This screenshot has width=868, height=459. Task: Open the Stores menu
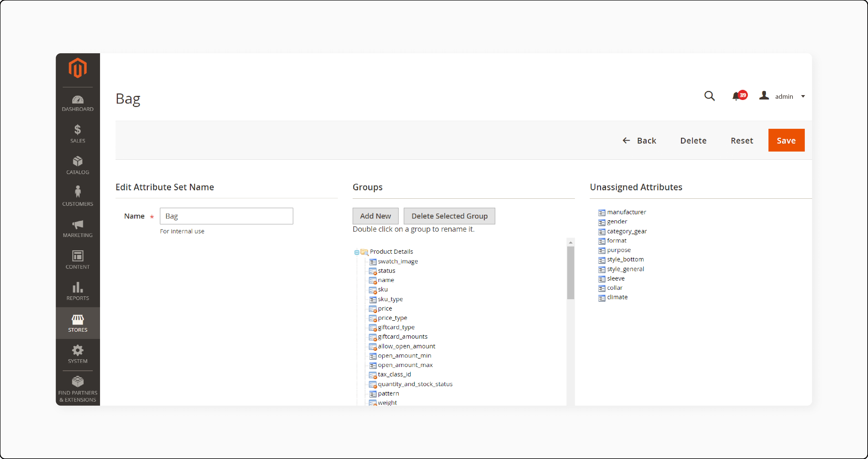pos(77,323)
